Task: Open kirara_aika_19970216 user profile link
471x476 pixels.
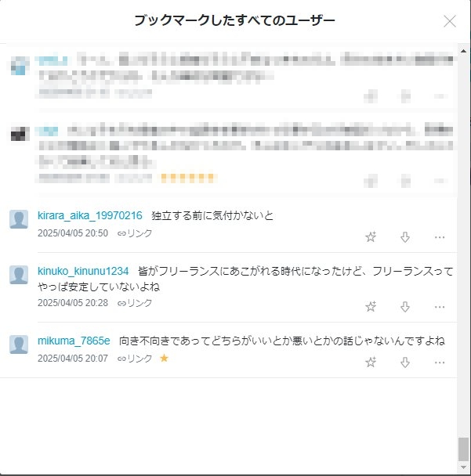Action: 90,215
